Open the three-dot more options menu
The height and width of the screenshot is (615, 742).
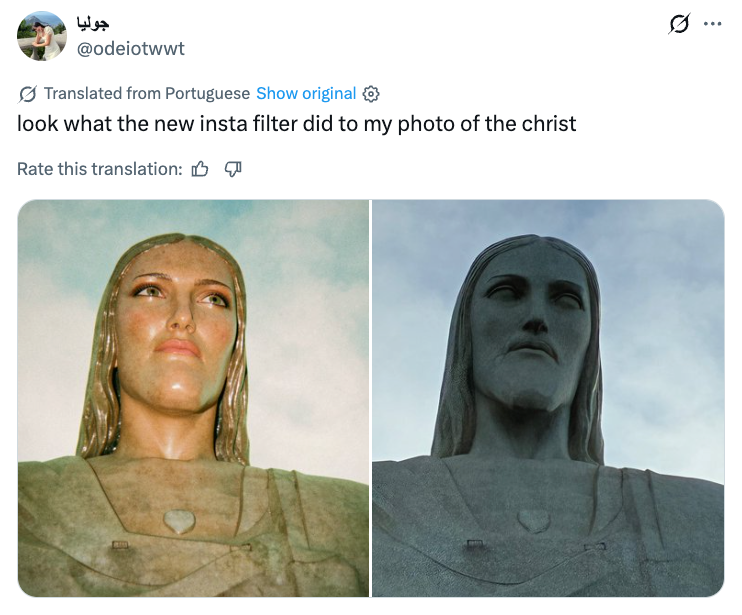click(x=712, y=25)
